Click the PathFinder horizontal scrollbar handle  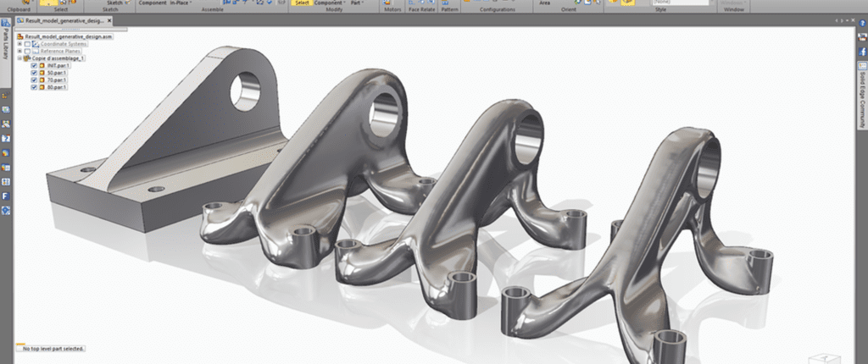[72, 30]
